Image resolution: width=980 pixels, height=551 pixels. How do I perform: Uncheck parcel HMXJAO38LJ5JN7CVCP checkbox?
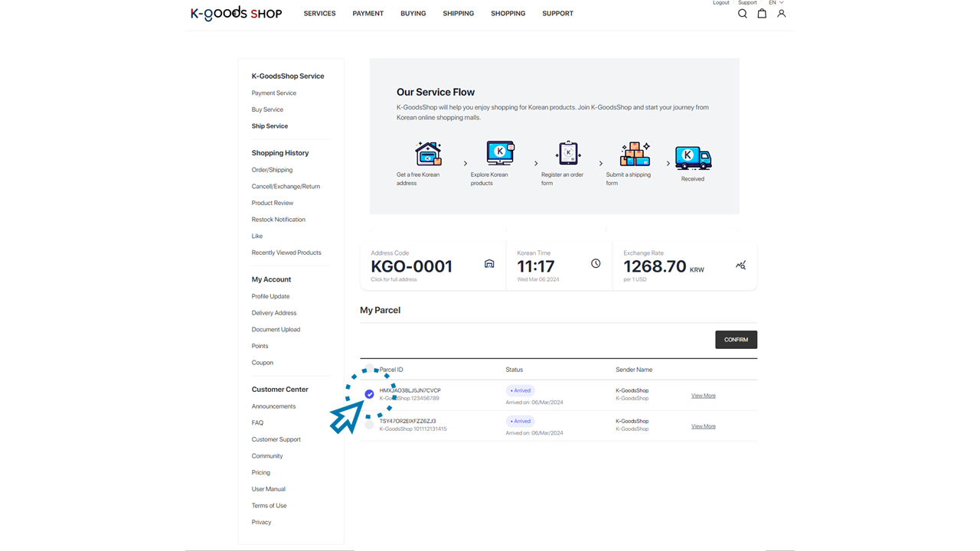369,394
